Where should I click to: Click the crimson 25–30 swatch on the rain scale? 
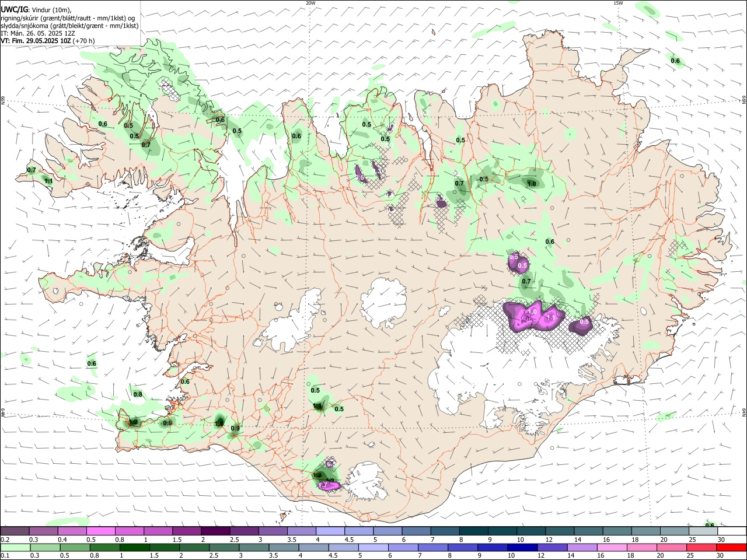(701, 547)
